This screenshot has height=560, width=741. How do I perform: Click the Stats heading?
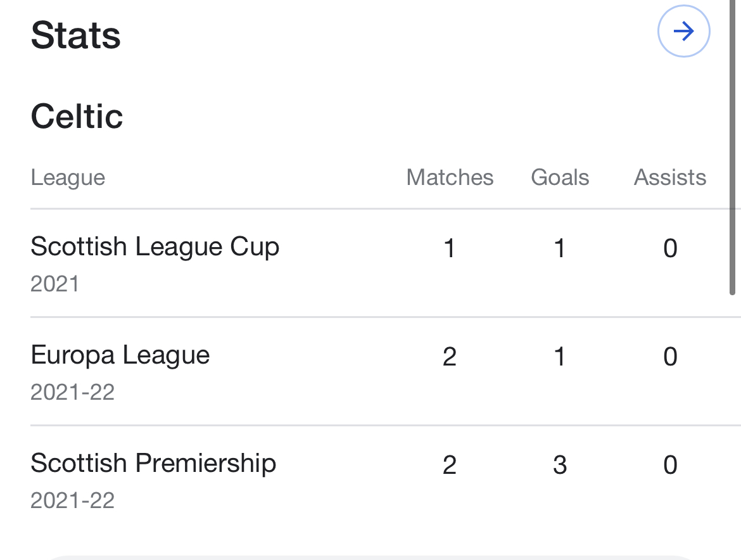coord(75,35)
